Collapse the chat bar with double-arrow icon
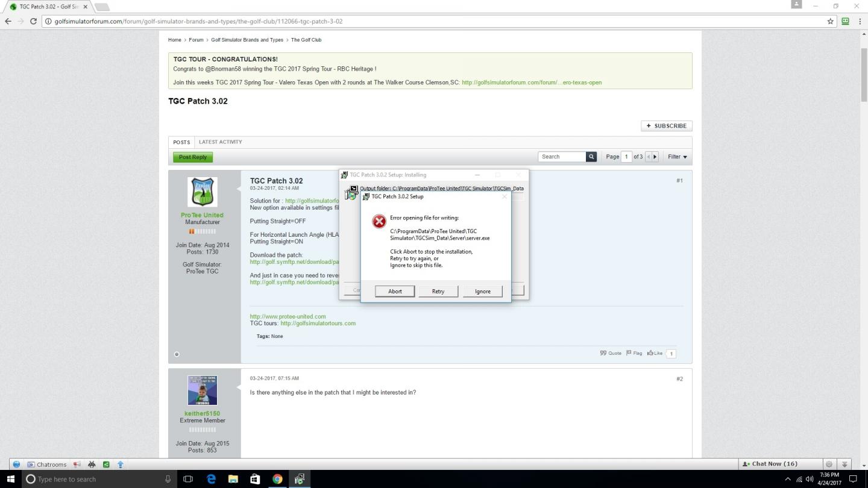 tap(845, 464)
